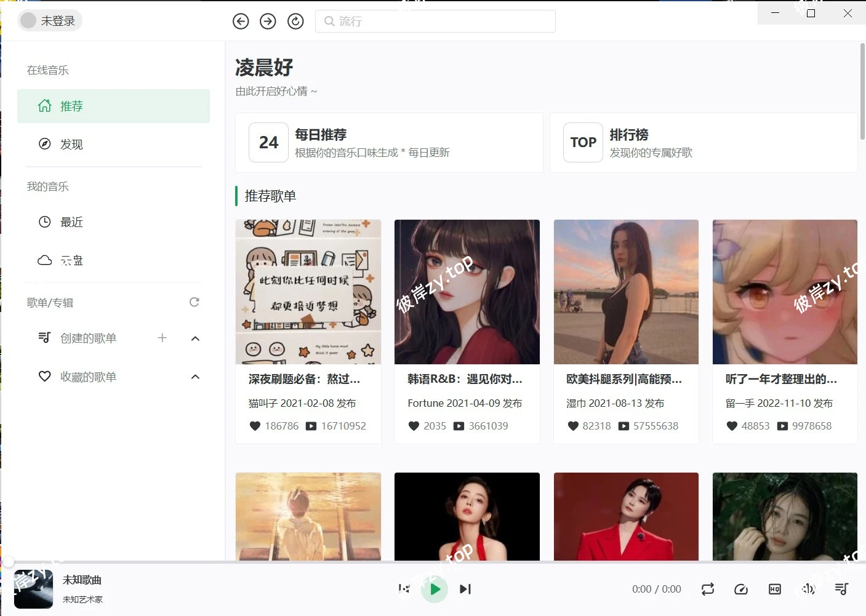The width and height of the screenshot is (866, 616).
Task: Open the playback speed icon
Action: [741, 589]
